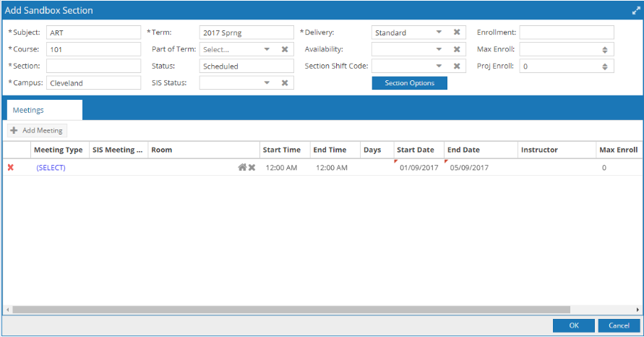Click into the empty Section field
The image size is (644, 337).
click(94, 66)
